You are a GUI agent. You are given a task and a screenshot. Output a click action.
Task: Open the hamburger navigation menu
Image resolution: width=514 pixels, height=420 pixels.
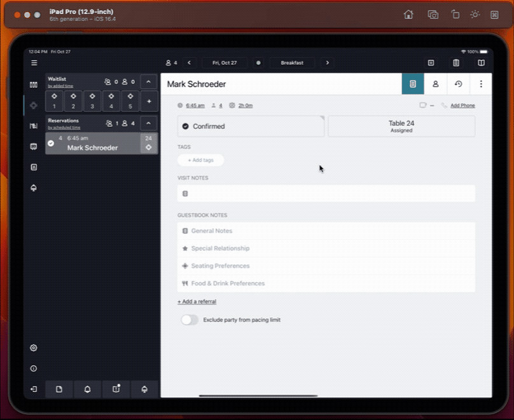click(x=34, y=63)
